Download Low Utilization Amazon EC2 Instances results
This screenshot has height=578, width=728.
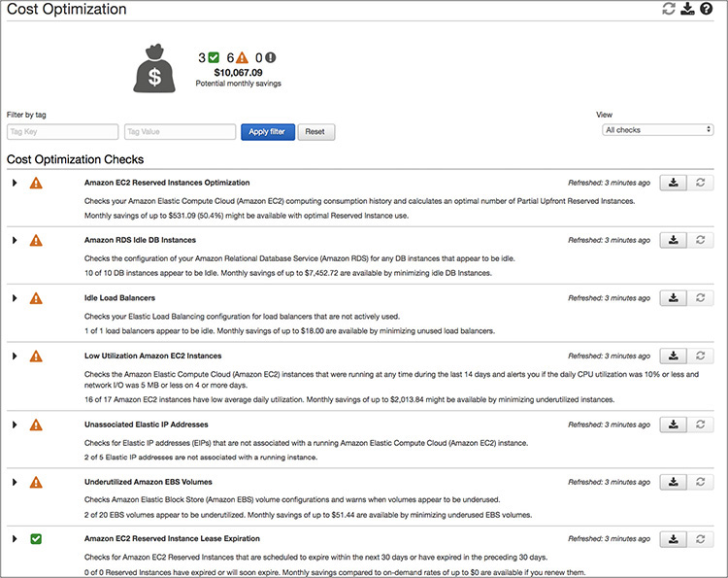674,356
